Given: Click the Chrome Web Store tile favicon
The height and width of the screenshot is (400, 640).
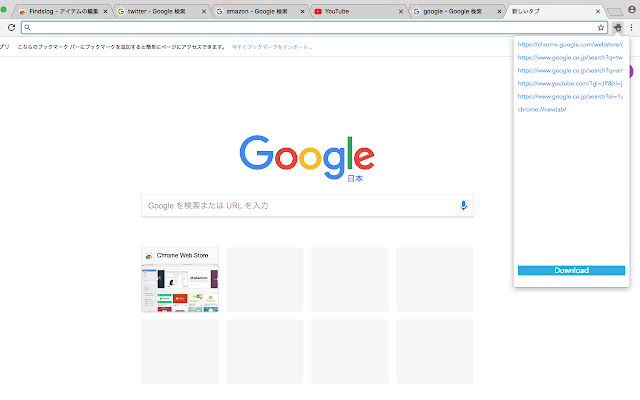Looking at the screenshot, I should coord(149,256).
